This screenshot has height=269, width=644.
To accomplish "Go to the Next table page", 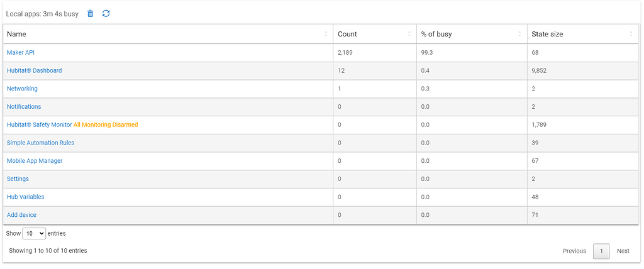I will point(623,251).
